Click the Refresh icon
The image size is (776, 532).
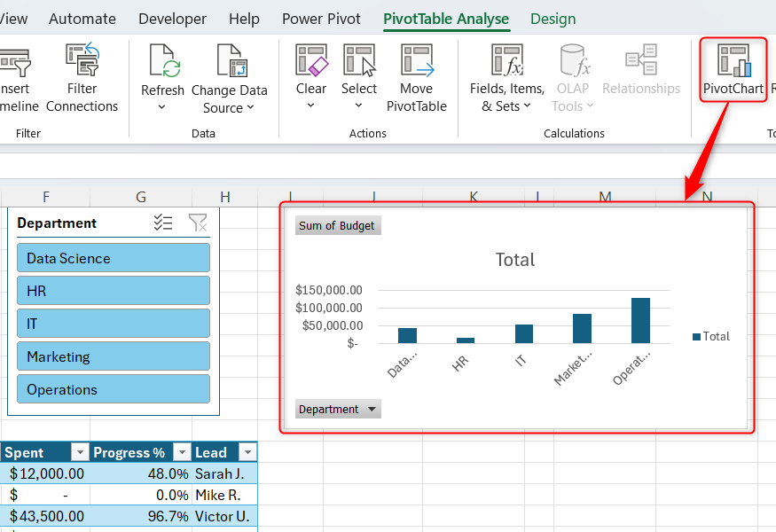(164, 60)
